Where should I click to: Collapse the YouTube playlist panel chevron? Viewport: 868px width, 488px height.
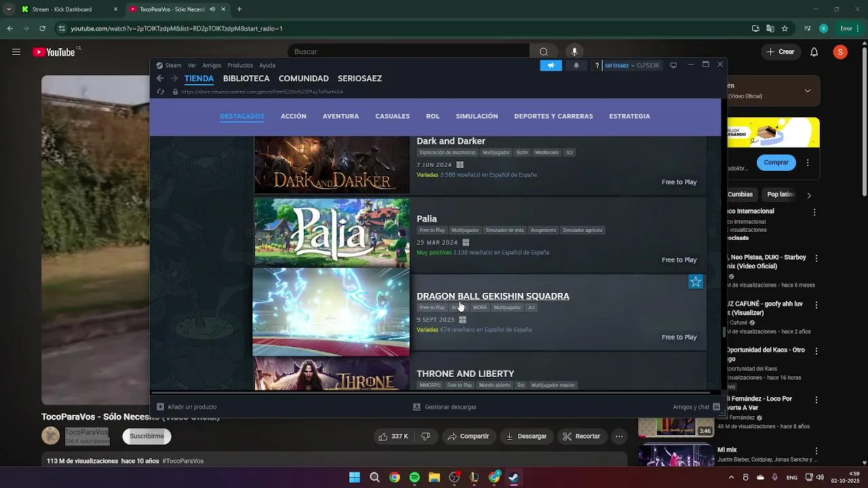(x=808, y=90)
